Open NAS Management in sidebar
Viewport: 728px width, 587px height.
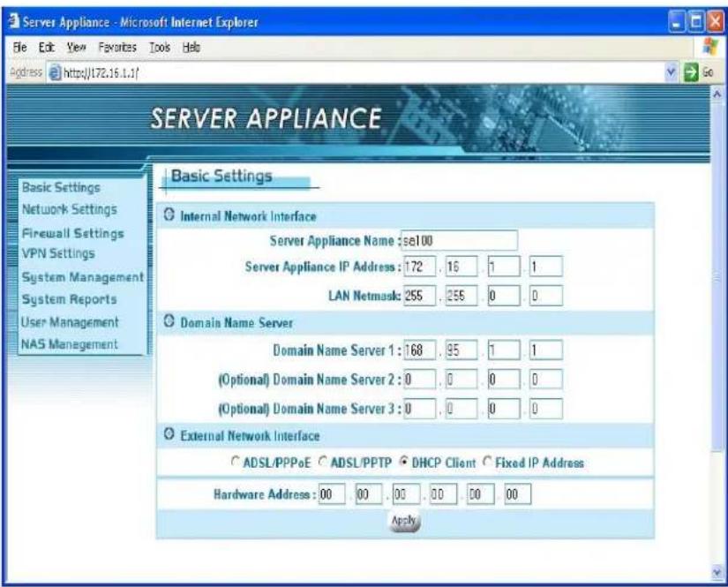(70, 344)
